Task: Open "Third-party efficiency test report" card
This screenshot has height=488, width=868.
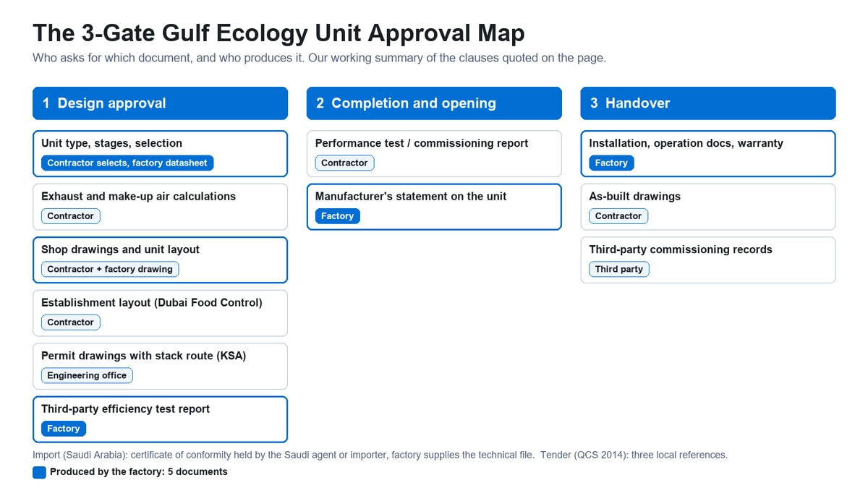Action: pos(160,419)
